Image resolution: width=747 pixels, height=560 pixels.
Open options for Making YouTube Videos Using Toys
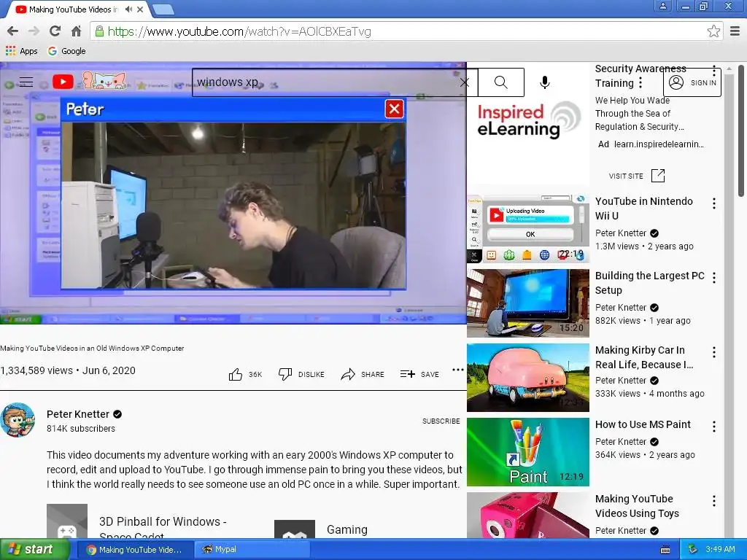coord(714,501)
